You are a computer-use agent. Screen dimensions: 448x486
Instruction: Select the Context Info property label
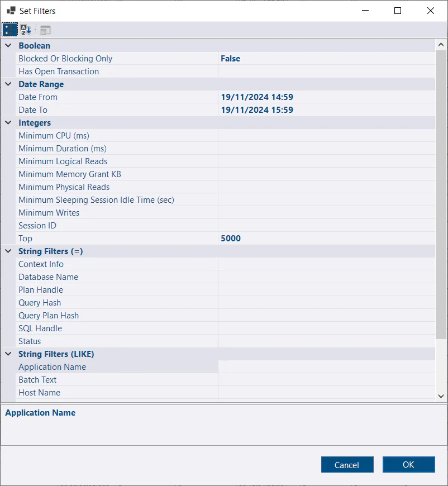[x=41, y=264]
